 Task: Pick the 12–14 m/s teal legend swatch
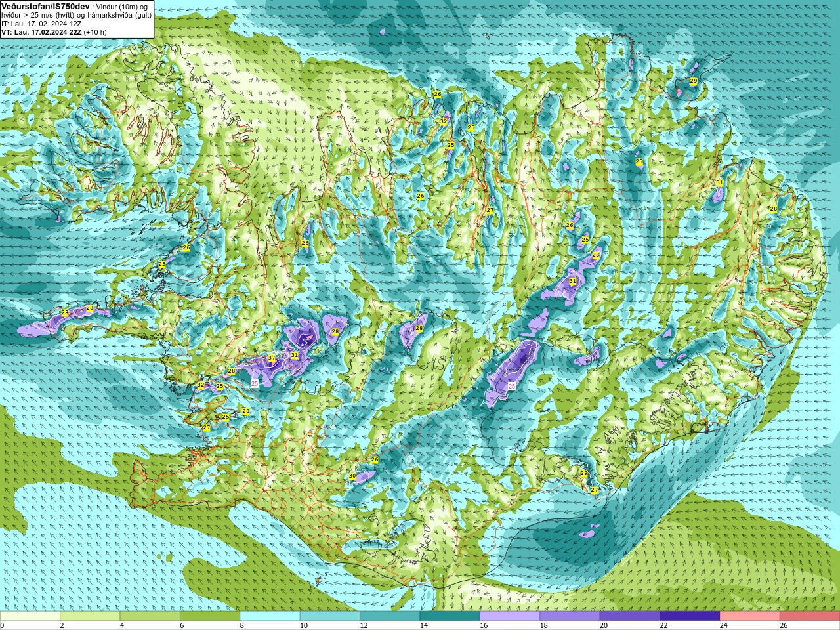coord(390,616)
